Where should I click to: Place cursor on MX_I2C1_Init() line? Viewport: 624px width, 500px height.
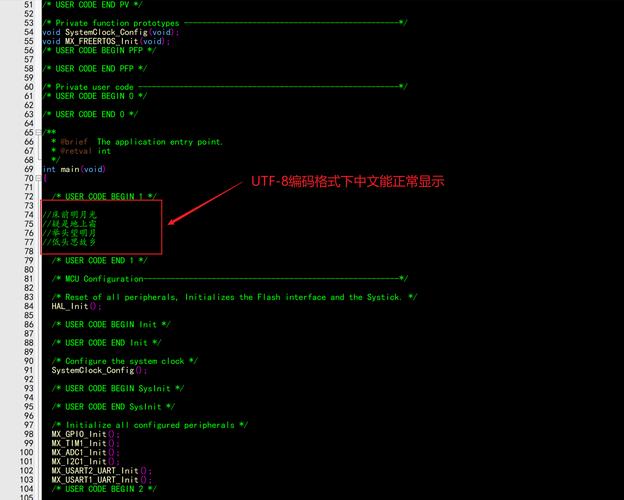coord(85,461)
